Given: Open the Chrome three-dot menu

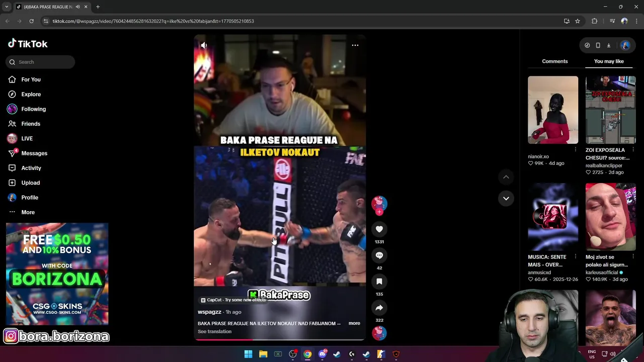Looking at the screenshot, I should (637, 21).
